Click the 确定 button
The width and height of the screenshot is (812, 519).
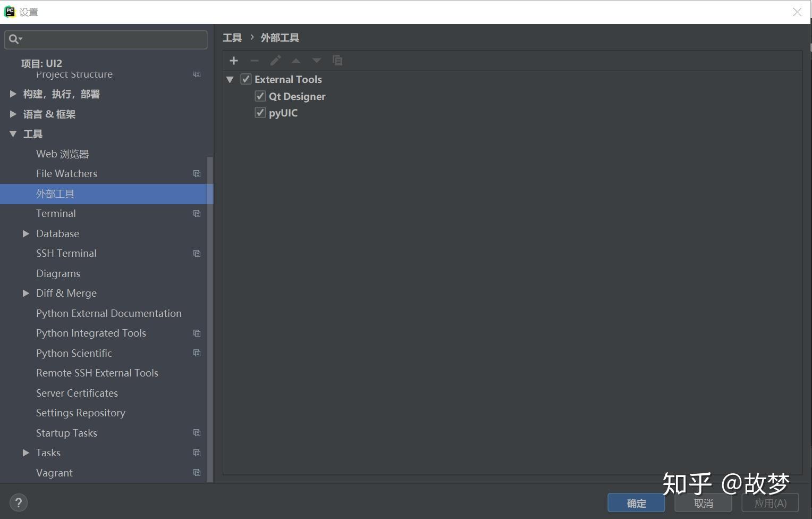tap(636, 503)
